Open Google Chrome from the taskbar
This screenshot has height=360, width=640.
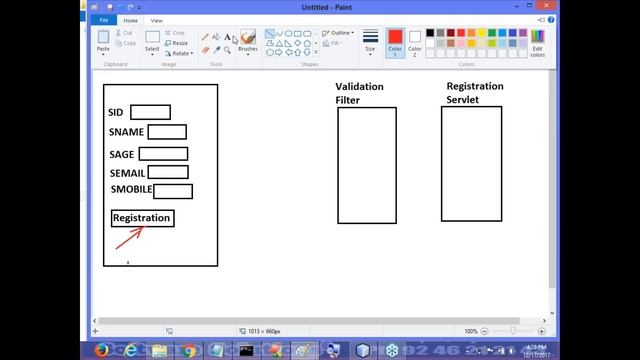(188, 350)
